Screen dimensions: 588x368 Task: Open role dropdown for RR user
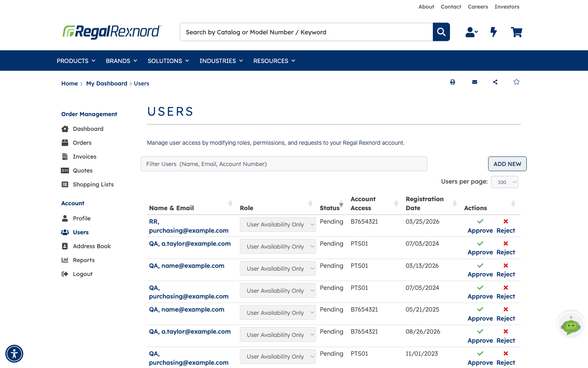(278, 224)
